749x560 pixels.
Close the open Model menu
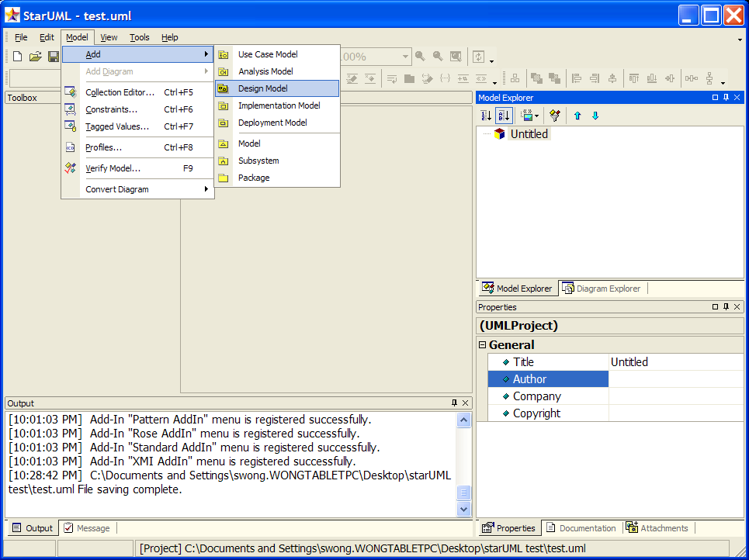(x=77, y=37)
